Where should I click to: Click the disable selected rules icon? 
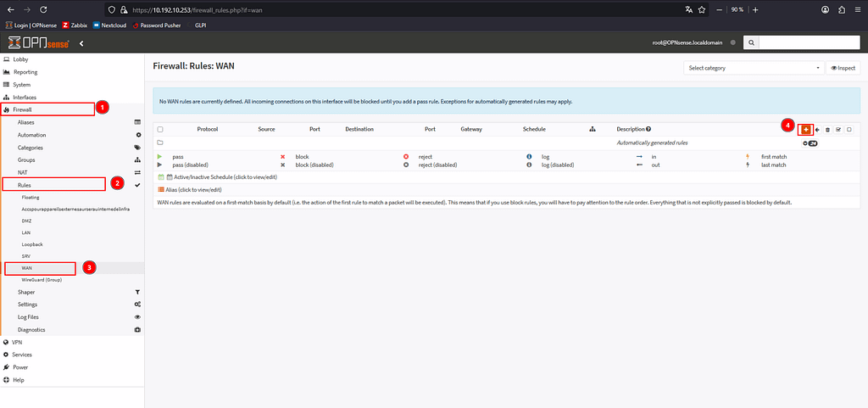[x=849, y=129]
